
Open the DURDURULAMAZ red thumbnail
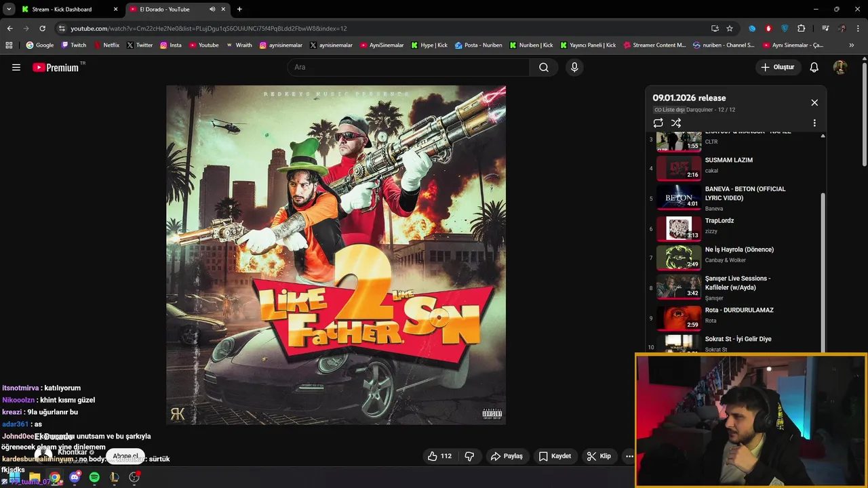click(x=679, y=318)
